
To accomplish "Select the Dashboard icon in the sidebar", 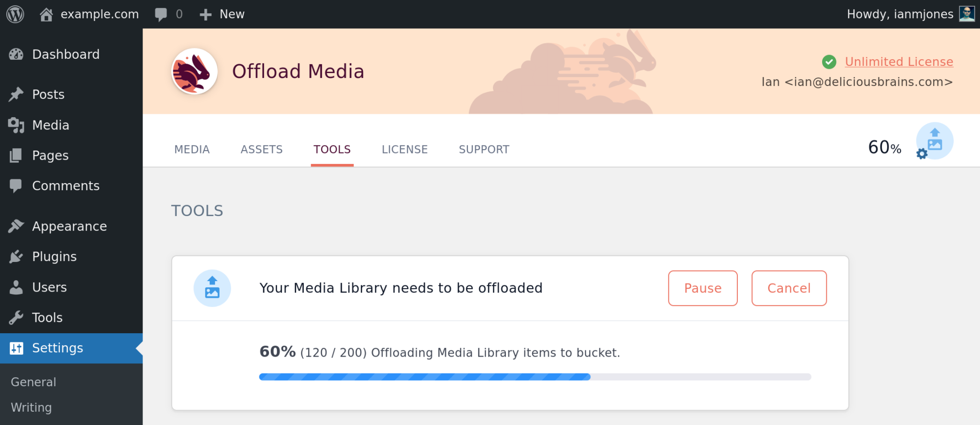I will [16, 54].
